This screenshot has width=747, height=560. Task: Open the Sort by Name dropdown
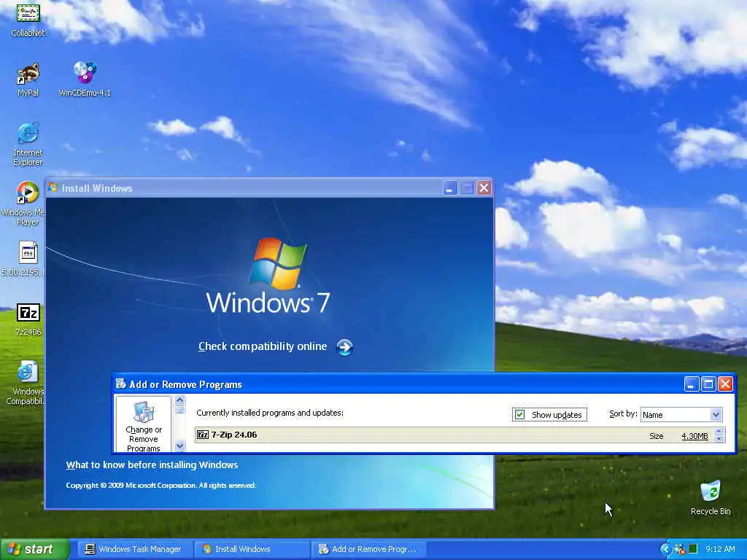716,415
